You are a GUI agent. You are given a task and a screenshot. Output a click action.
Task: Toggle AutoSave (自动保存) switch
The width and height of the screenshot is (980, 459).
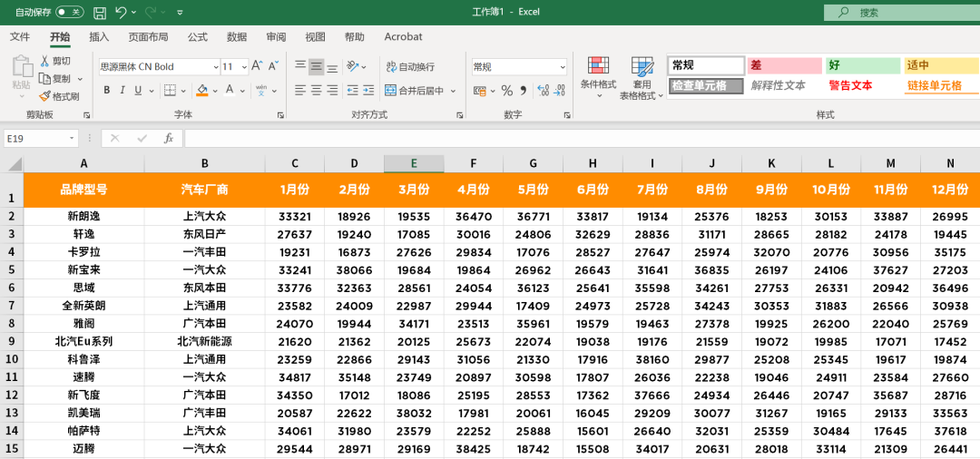[69, 12]
